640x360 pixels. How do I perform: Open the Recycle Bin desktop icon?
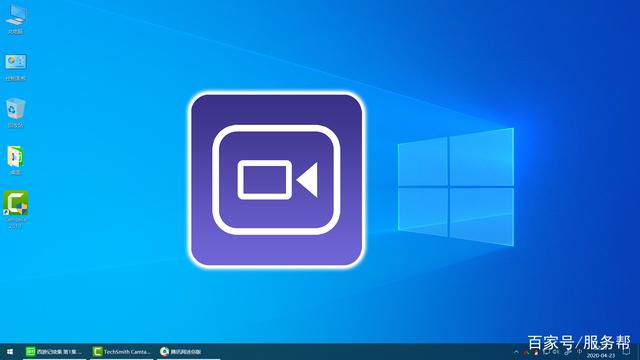16,113
